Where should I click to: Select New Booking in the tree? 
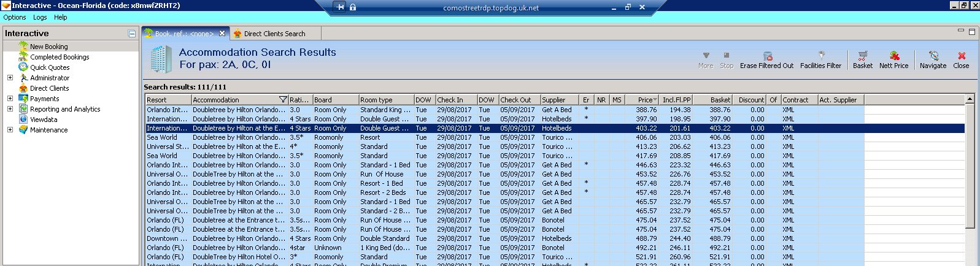point(49,47)
